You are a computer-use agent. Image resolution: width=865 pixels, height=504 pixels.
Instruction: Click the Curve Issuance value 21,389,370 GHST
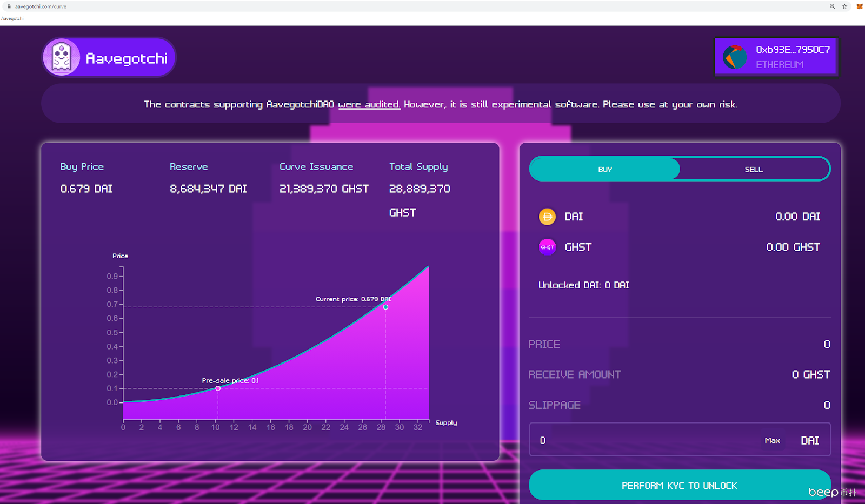coord(324,189)
